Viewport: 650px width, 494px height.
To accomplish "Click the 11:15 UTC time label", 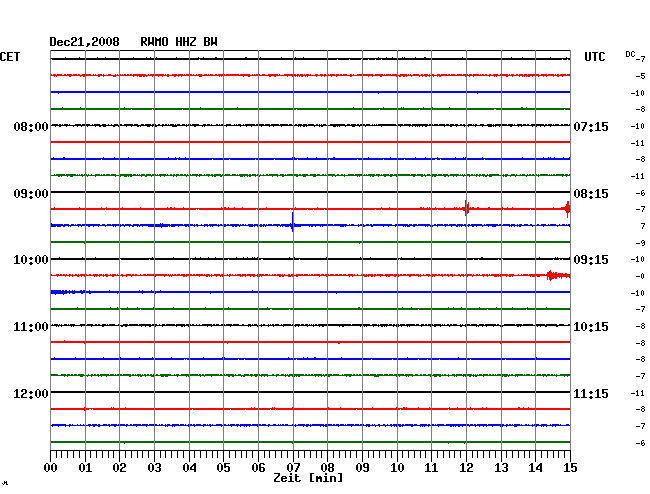I will click(591, 393).
